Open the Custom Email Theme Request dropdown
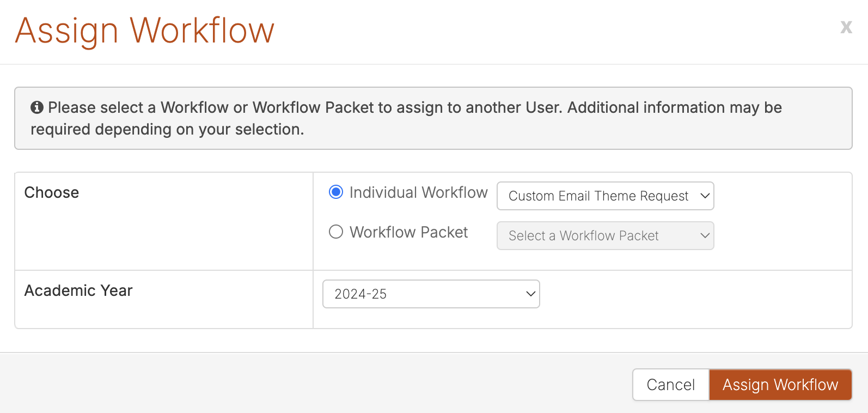Viewport: 868px width, 413px height. tap(604, 196)
